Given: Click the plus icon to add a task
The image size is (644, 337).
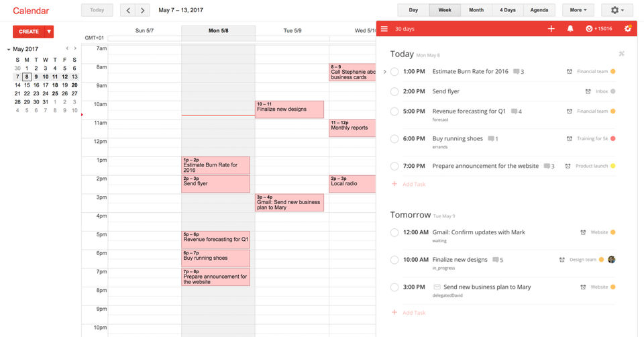Looking at the screenshot, I should point(551,29).
